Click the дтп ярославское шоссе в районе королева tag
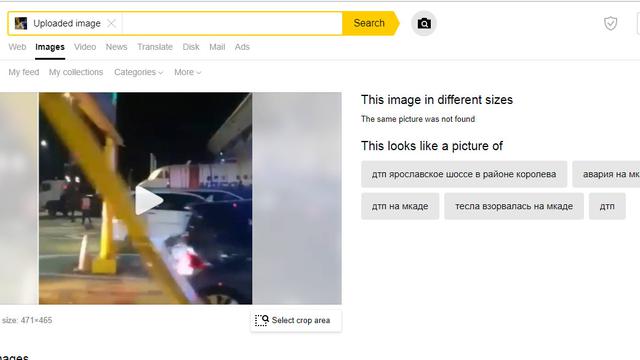Image resolution: width=640 pixels, height=360 pixels. [x=464, y=174]
